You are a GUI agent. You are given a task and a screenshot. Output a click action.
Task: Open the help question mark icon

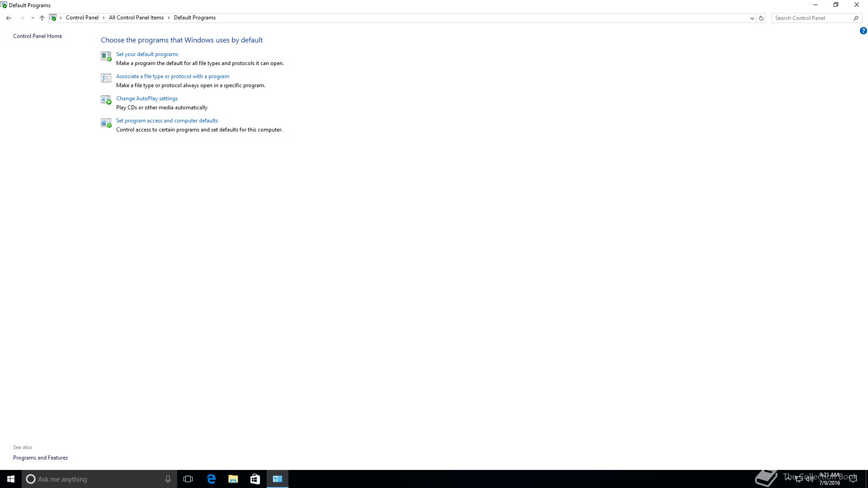pos(863,31)
